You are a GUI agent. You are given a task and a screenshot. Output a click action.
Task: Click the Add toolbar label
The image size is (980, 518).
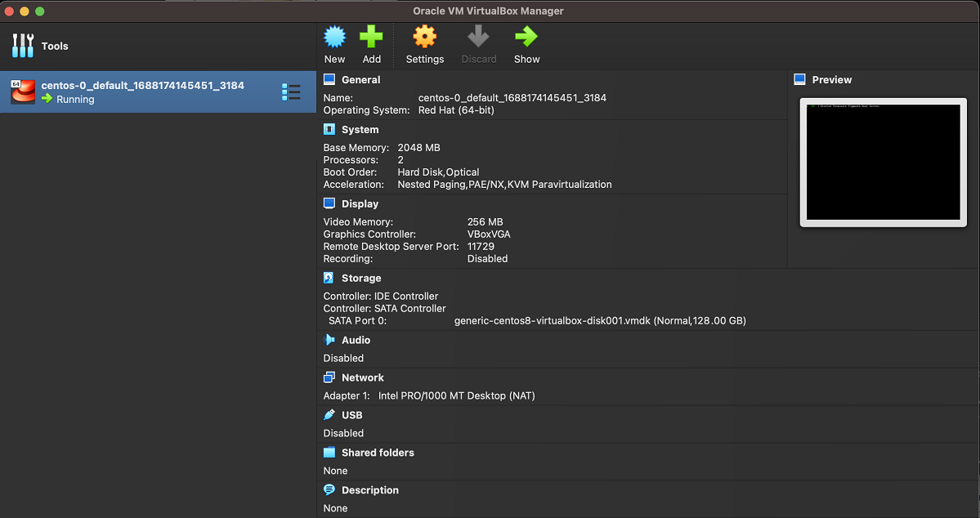(371, 60)
